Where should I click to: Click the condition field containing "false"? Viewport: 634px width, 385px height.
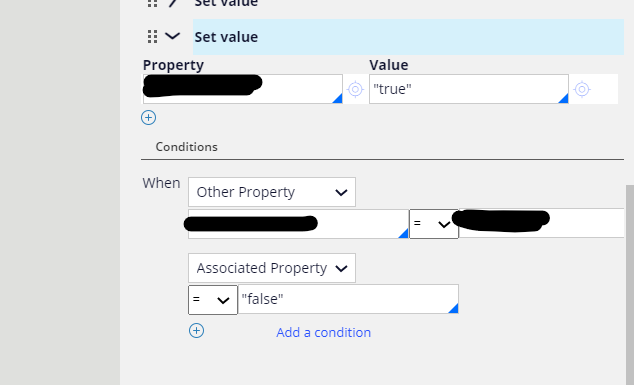(348, 299)
